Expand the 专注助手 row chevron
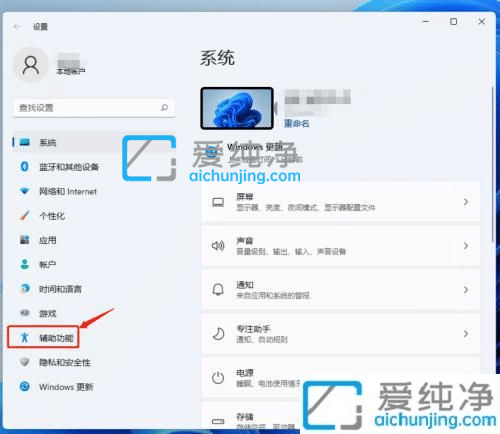Image resolution: width=500 pixels, height=434 pixels. point(466,334)
